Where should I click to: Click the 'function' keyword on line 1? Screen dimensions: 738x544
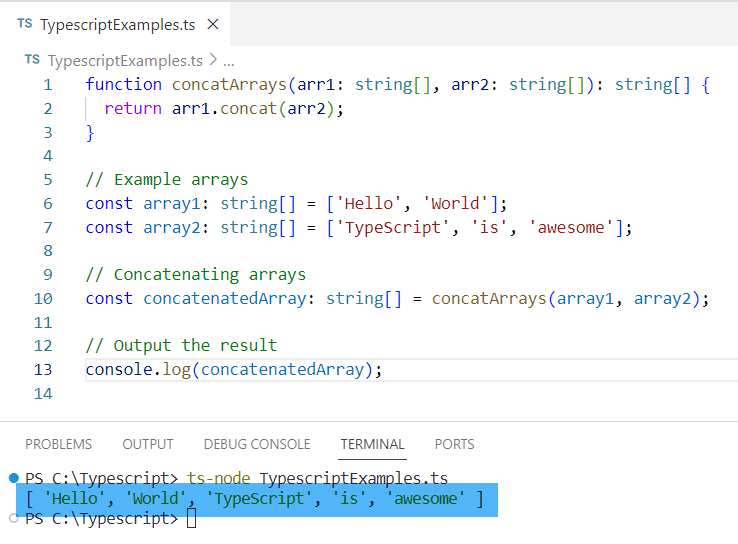pyautogui.click(x=124, y=84)
